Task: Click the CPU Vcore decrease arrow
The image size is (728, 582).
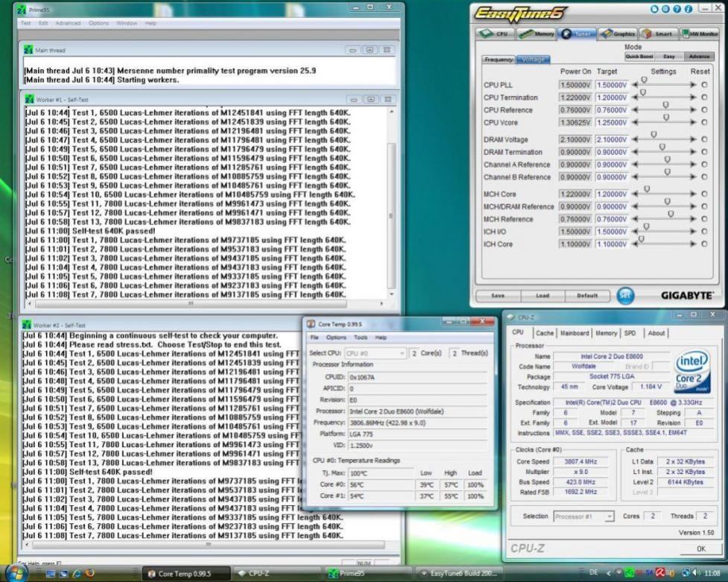Action: tap(635, 123)
